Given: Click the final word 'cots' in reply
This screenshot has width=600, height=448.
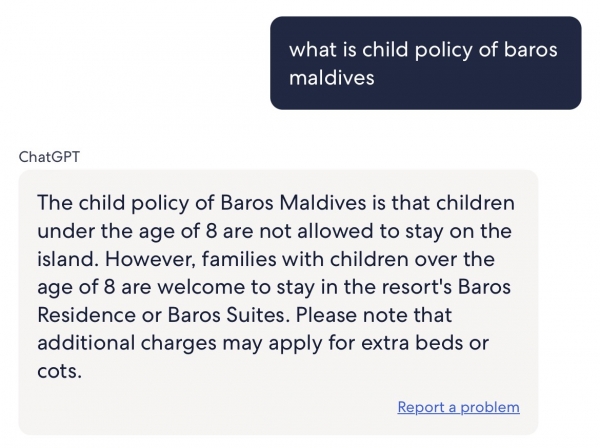Looking at the screenshot, I should (x=57, y=371).
